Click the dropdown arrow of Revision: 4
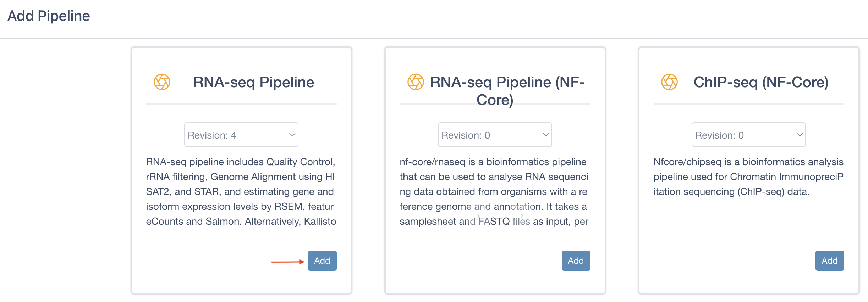Screen dimensions: 868x302 point(292,135)
